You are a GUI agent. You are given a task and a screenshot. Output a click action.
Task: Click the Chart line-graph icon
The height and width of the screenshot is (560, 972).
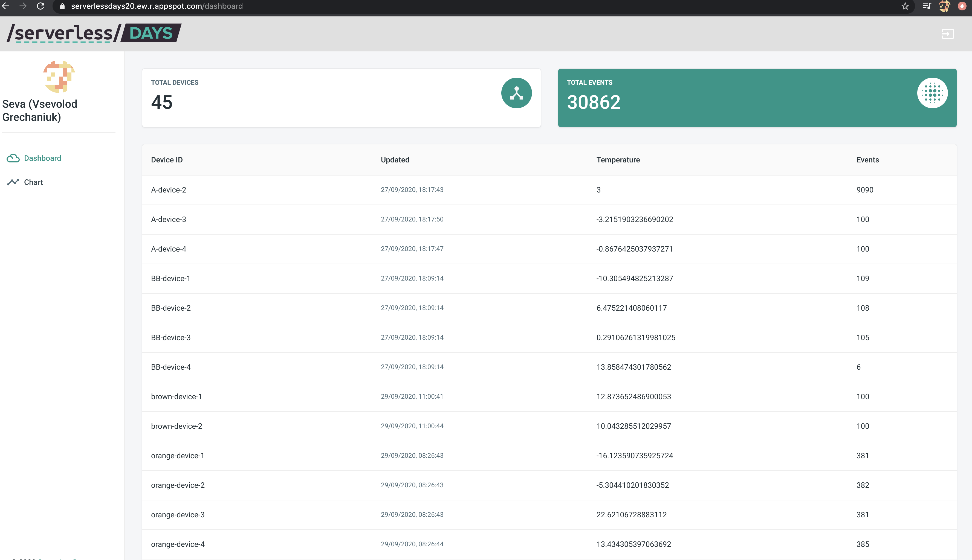coord(13,182)
